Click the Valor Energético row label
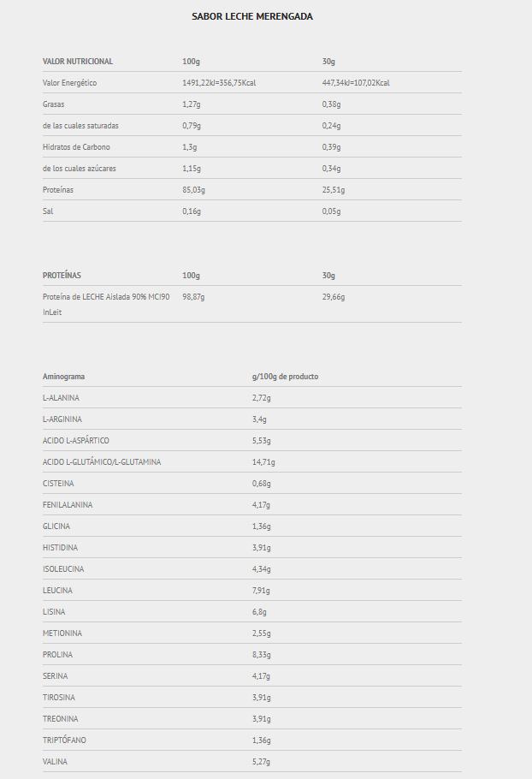This screenshot has height=779, width=532. [69, 83]
